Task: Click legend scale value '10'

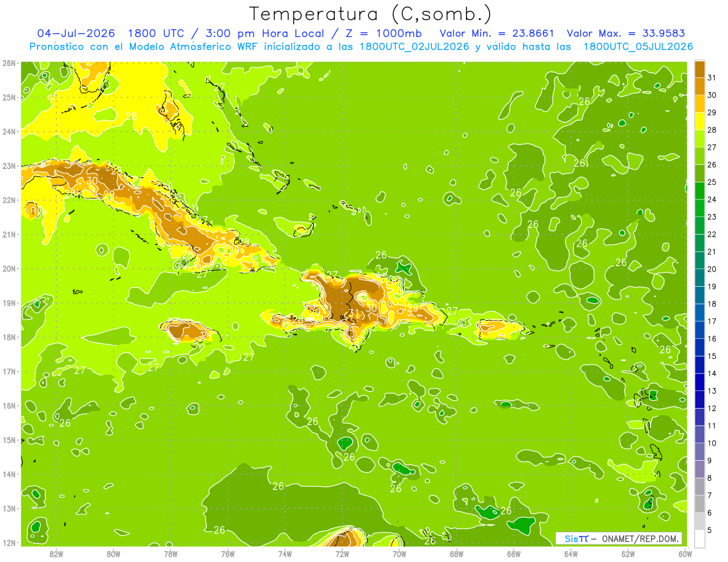Action: (712, 443)
